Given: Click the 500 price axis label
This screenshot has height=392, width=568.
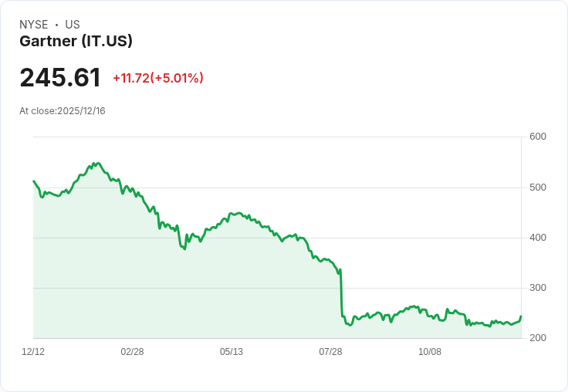Looking at the screenshot, I should coord(538,188).
